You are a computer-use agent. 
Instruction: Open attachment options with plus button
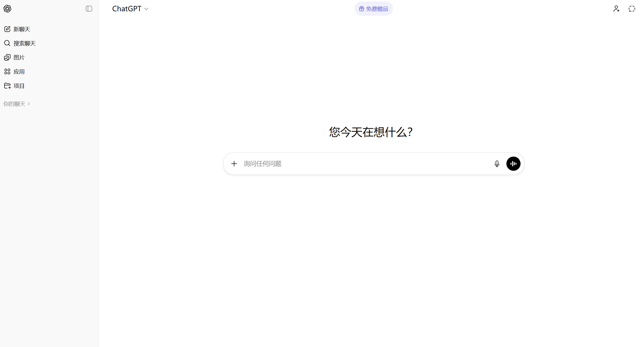(x=234, y=163)
